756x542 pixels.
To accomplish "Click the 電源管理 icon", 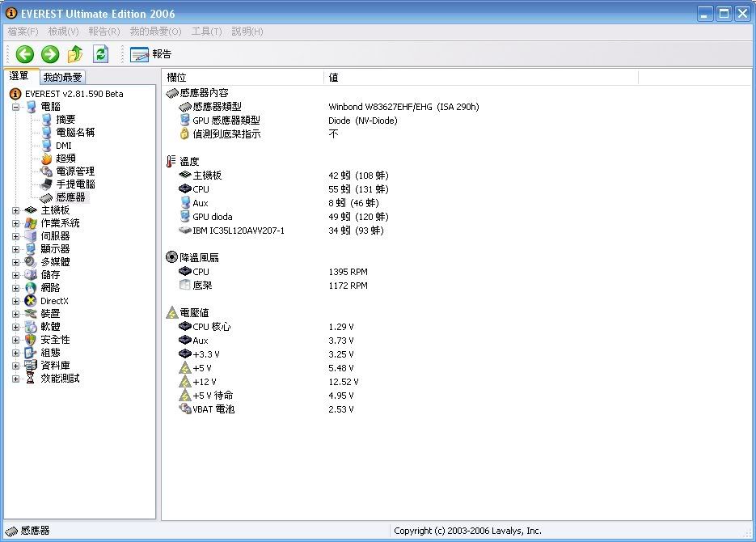I will tap(46, 171).
